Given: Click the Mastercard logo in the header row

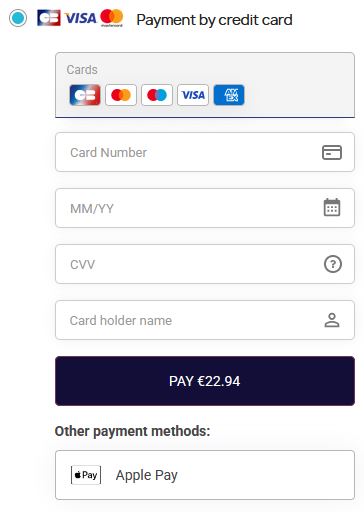Looking at the screenshot, I should coord(112,18).
